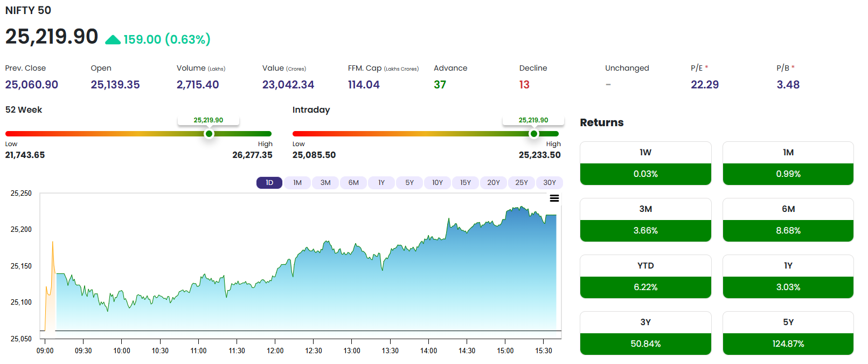
Task: Click the Unchanged label
Action: coord(627,68)
